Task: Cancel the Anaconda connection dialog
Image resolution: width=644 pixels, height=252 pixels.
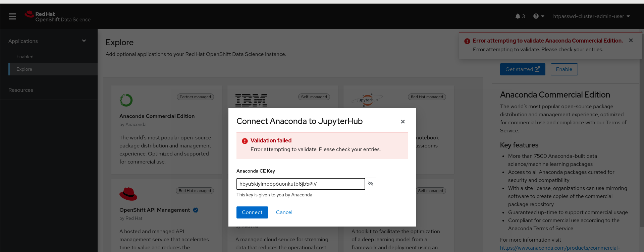Action: 284,212
